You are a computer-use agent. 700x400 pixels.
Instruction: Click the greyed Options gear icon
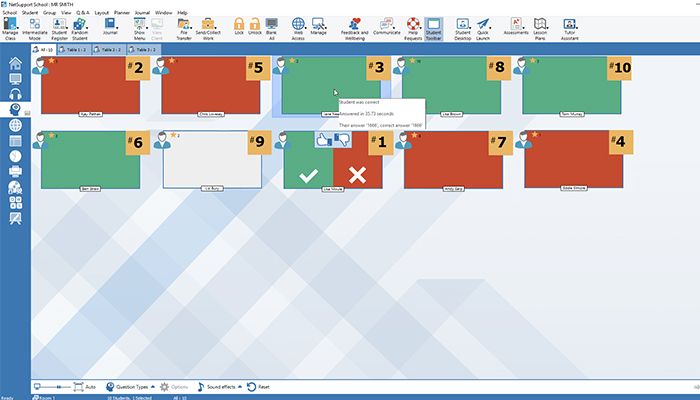165,387
